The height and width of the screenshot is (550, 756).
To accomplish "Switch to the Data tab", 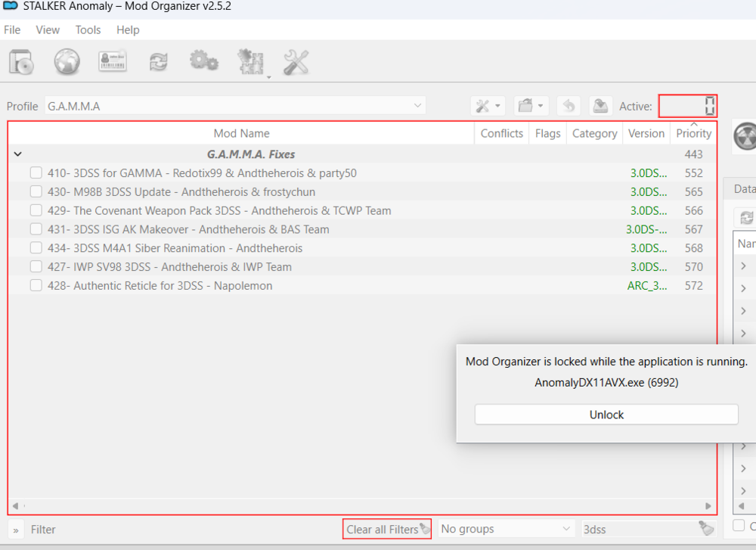I will point(742,188).
